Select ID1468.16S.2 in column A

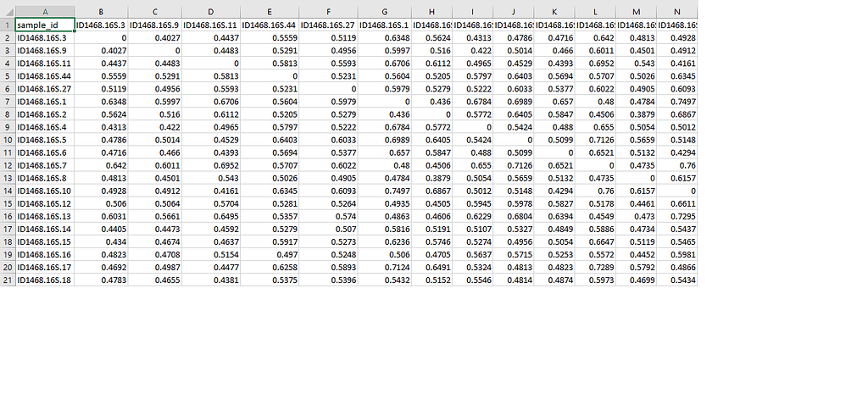pyautogui.click(x=45, y=114)
